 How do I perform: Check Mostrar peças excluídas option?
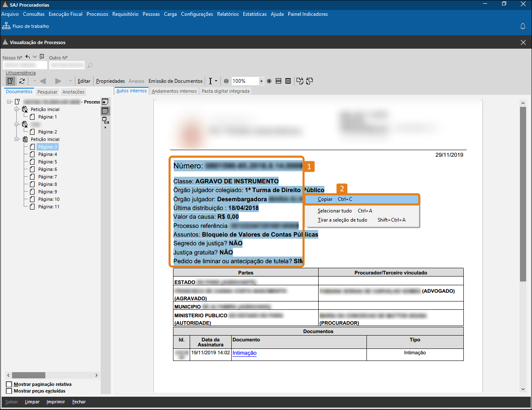click(x=9, y=391)
